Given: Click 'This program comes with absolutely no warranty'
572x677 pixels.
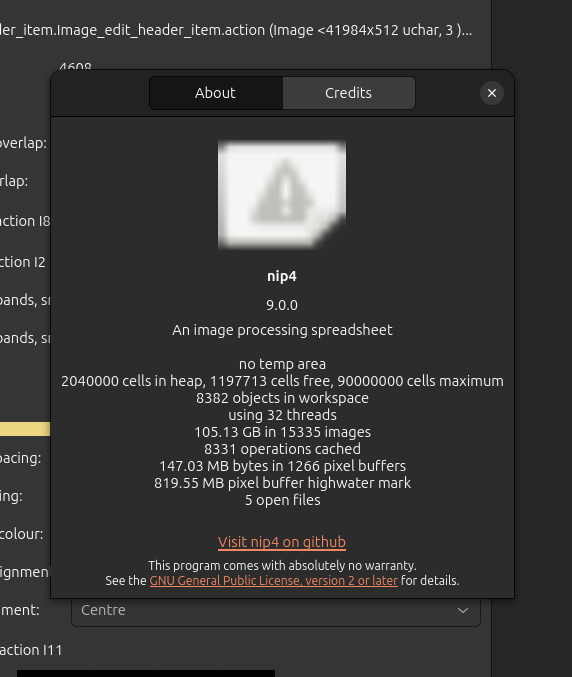Looking at the screenshot, I should pos(282,566).
